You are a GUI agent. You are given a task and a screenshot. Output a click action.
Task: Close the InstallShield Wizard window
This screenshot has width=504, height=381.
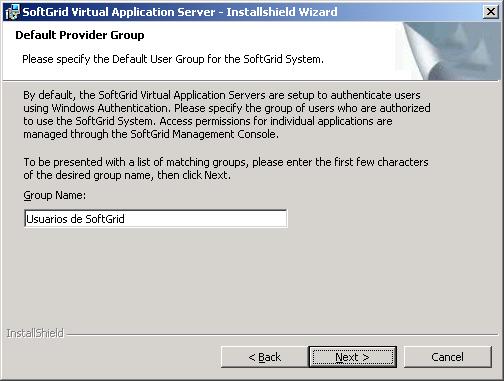491,12
